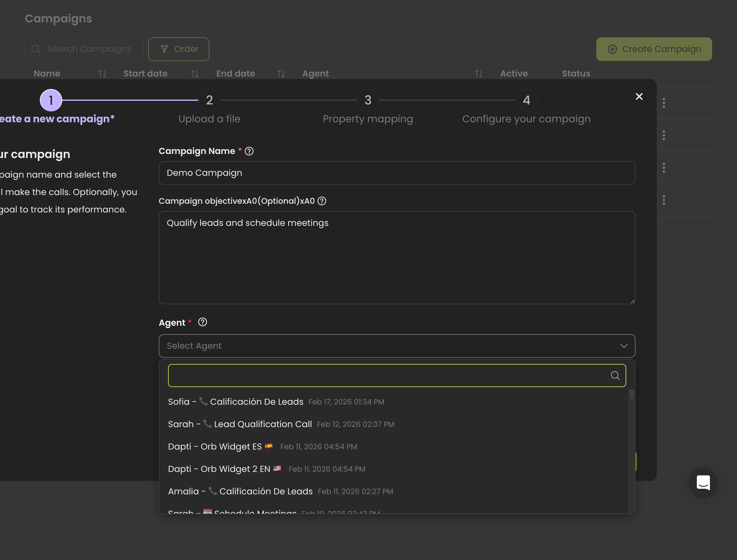
Task: Click the Order filter button
Action: point(179,49)
